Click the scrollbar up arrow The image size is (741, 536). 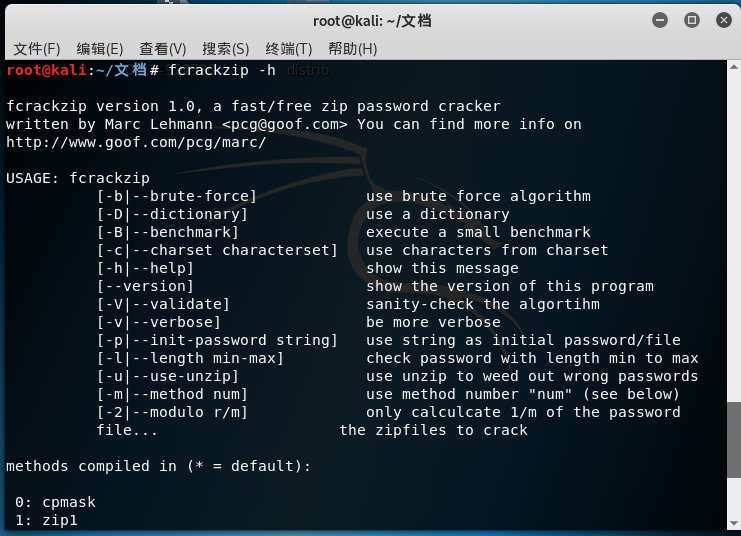tap(733, 67)
